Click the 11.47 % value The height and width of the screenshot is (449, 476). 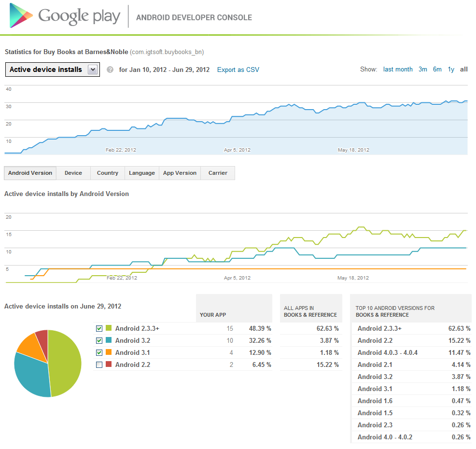coord(459,353)
